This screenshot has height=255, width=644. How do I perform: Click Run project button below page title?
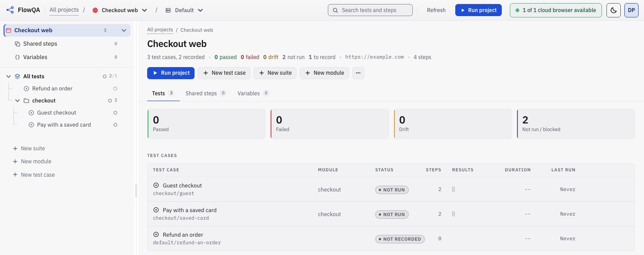click(x=171, y=73)
